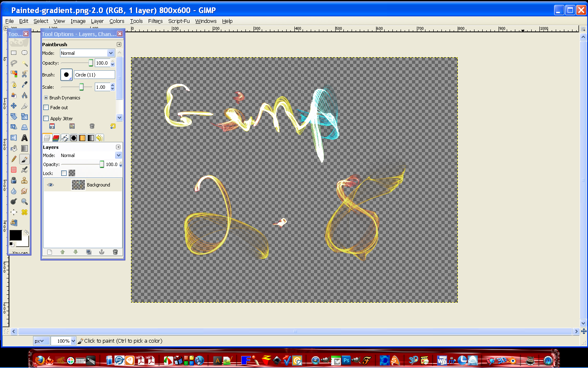Choose the Bucket Fill tool

click(x=14, y=148)
